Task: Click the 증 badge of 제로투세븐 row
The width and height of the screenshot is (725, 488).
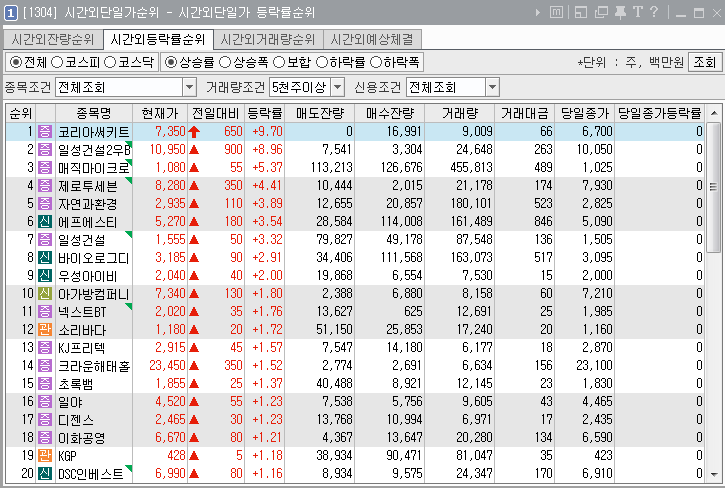Action: point(45,185)
